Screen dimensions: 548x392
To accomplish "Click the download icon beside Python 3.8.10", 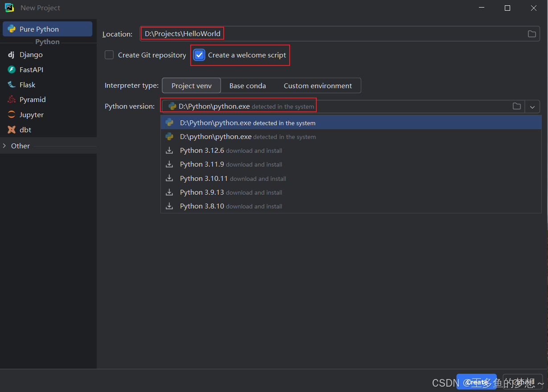I will (x=169, y=206).
